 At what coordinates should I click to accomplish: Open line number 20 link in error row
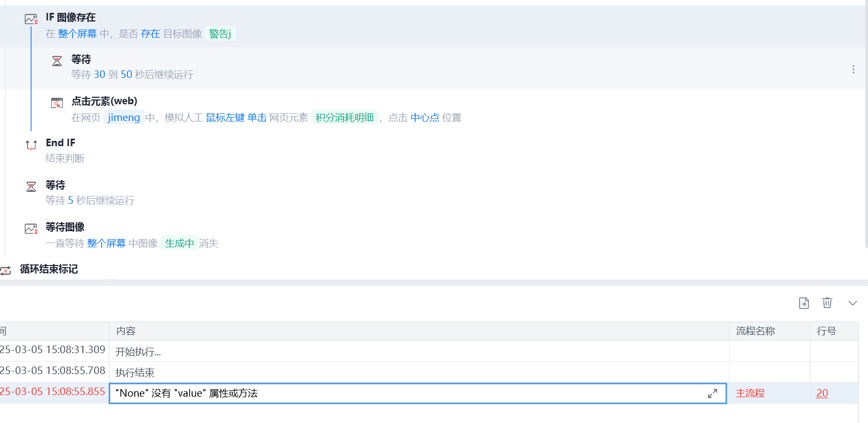pyautogui.click(x=822, y=393)
